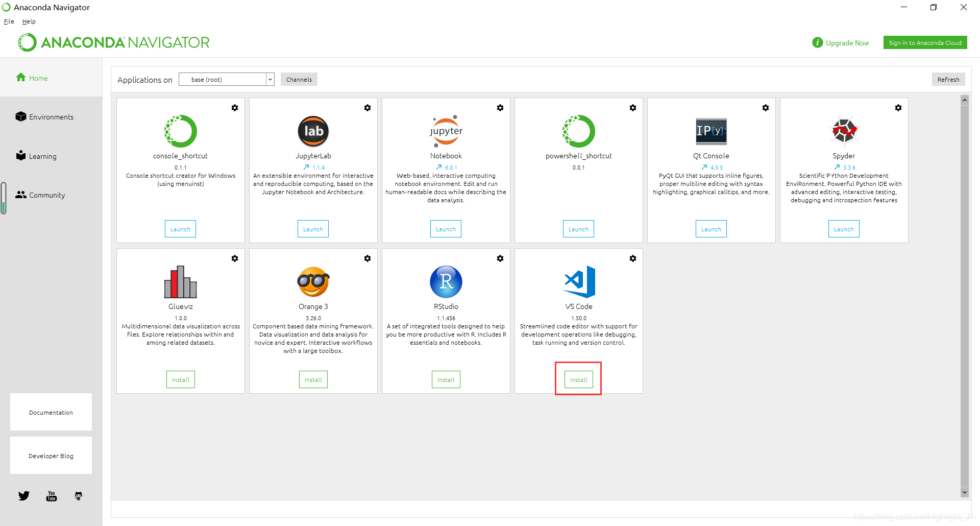Click the Orange 3 glasses logo
Screen dimensions: 980x526
313,282
